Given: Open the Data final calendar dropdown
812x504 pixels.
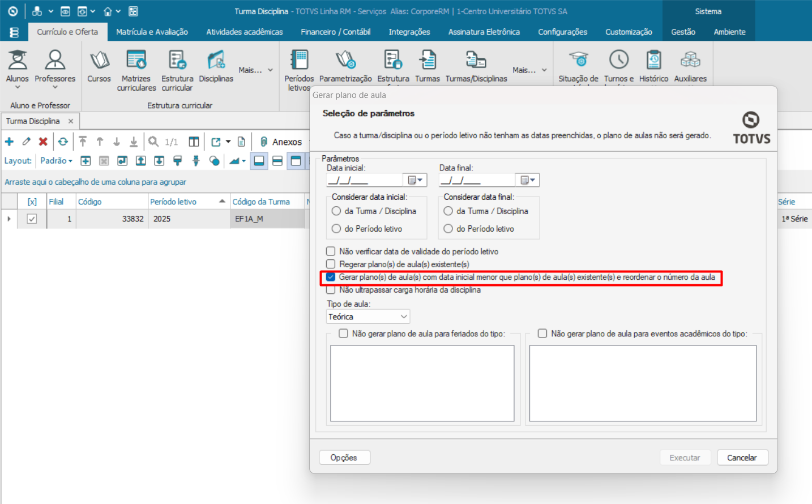Looking at the screenshot, I should [528, 180].
